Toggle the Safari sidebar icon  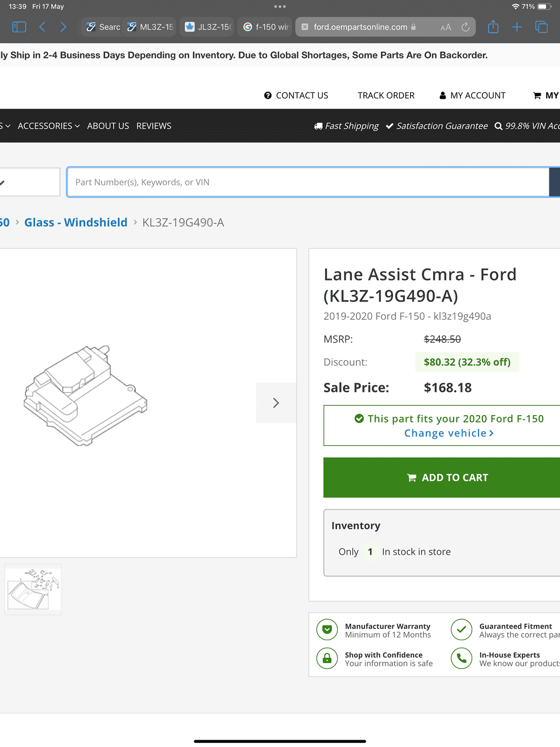(19, 27)
